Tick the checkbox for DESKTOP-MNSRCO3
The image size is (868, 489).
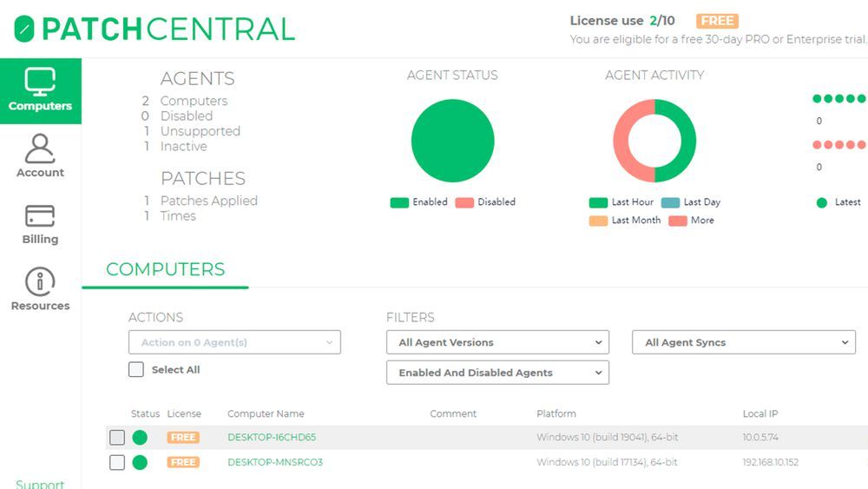pyautogui.click(x=117, y=463)
